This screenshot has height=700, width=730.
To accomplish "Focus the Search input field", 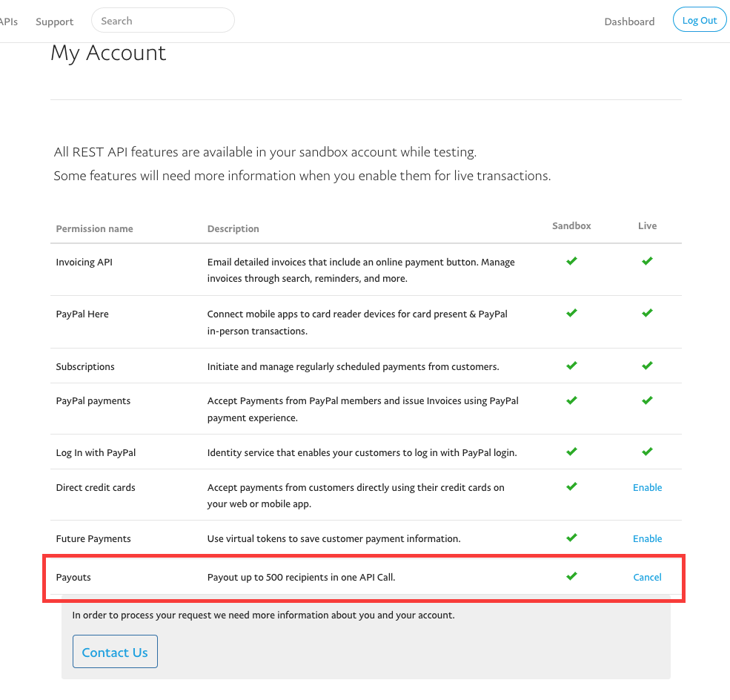I will tap(163, 21).
